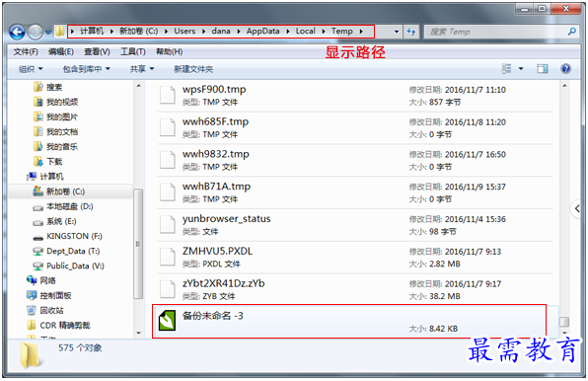
Task: Click file list scroll up arrow
Action: [564, 86]
